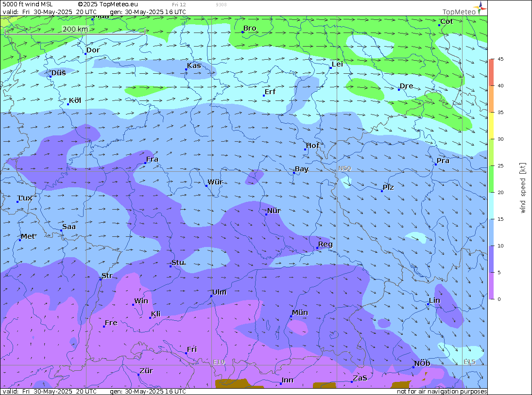Click the Hof city label
This screenshot has width=532, height=395.
pyautogui.click(x=312, y=146)
